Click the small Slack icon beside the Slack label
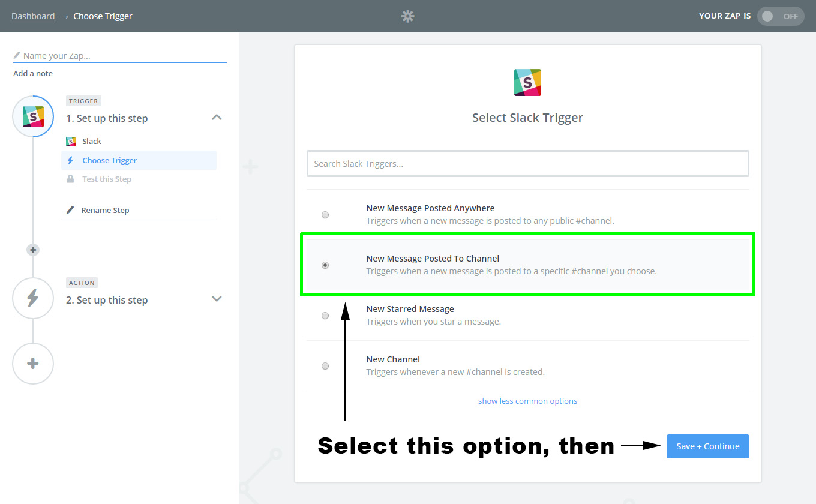Screen dimensions: 816x504 71,142
